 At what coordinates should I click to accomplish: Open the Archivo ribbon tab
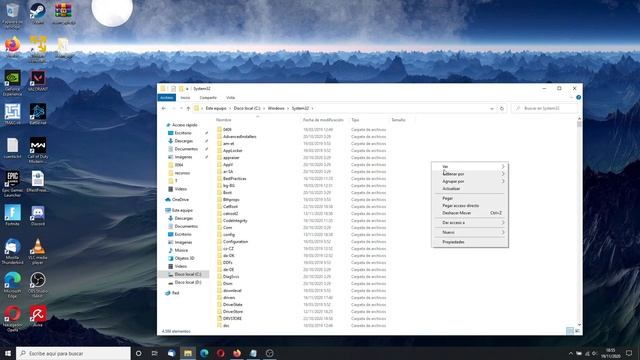pos(167,98)
